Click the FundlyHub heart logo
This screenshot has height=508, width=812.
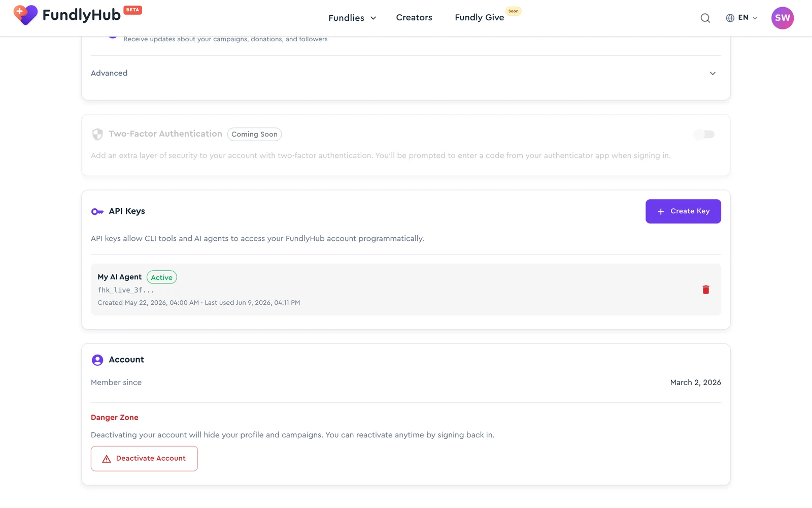click(x=25, y=15)
